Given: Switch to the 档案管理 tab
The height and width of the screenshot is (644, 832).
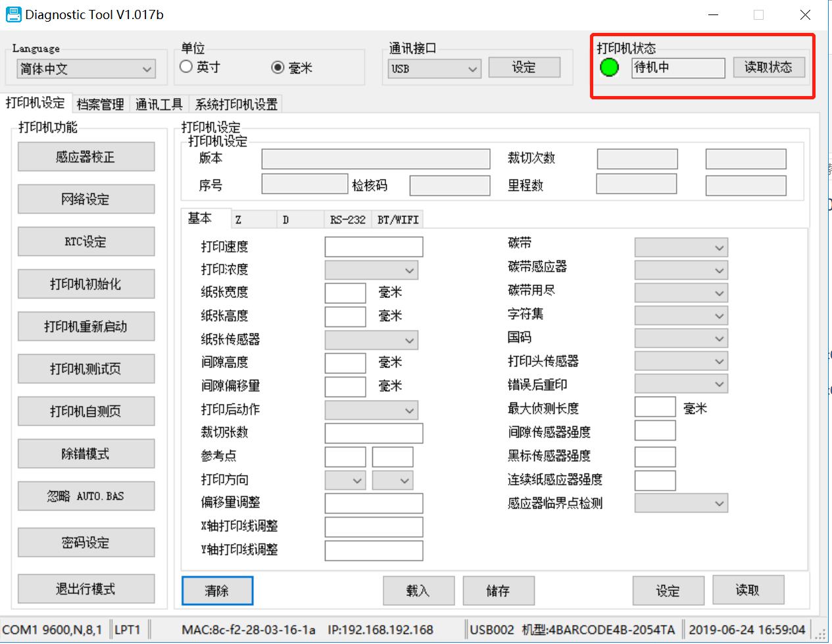Looking at the screenshot, I should tap(100, 103).
